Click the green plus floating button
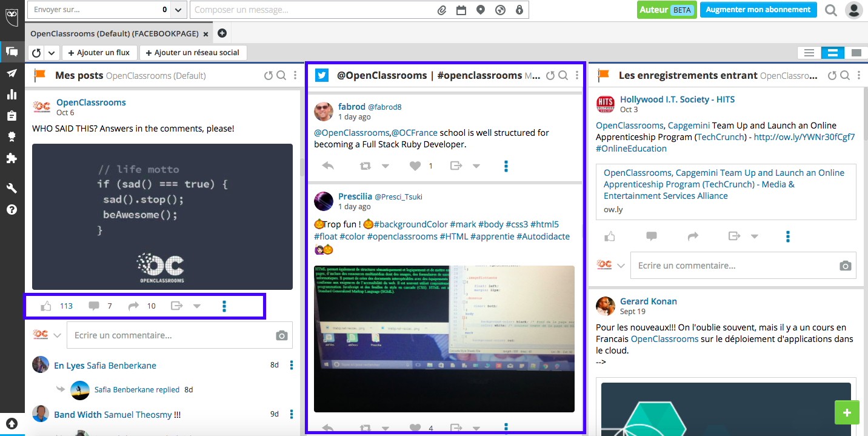This screenshot has height=436, width=868. coord(847,412)
